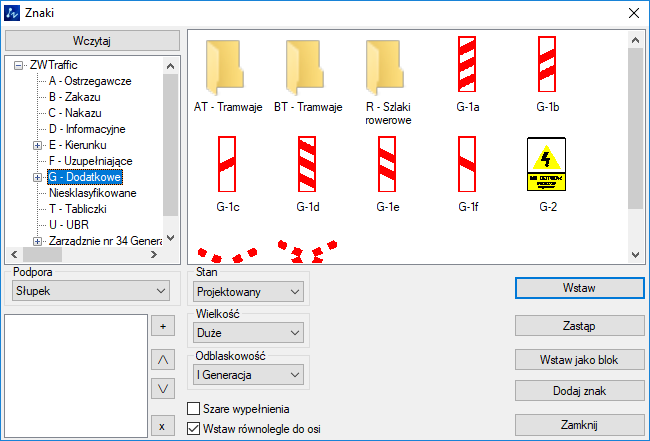Select the G-1a sign icon

pos(467,65)
